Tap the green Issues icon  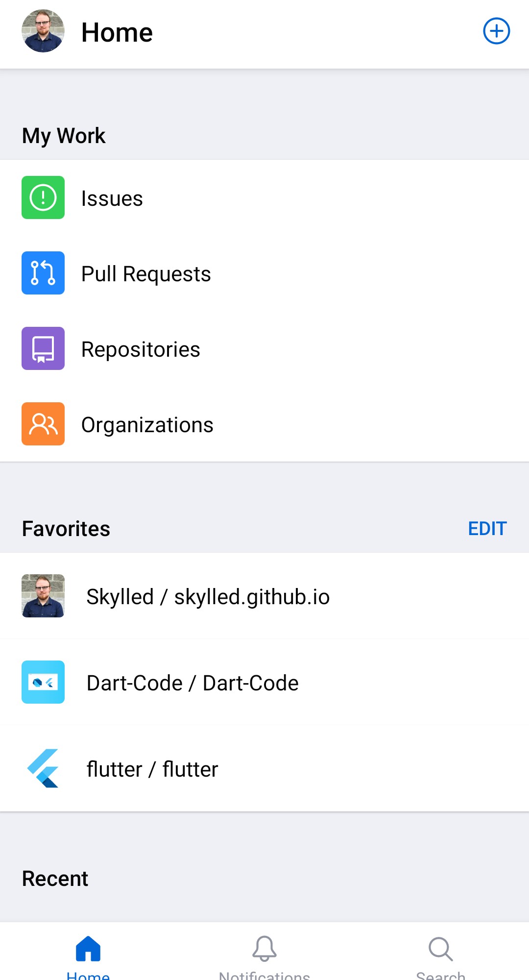coord(43,197)
